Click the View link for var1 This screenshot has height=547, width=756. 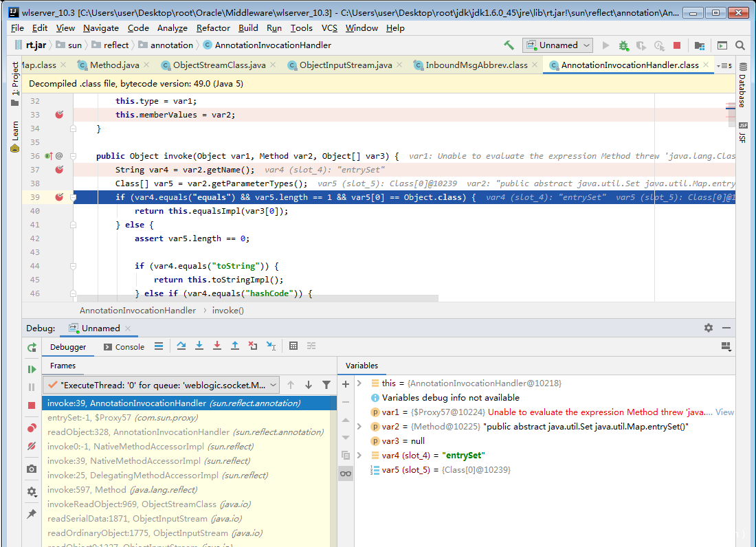coord(724,412)
